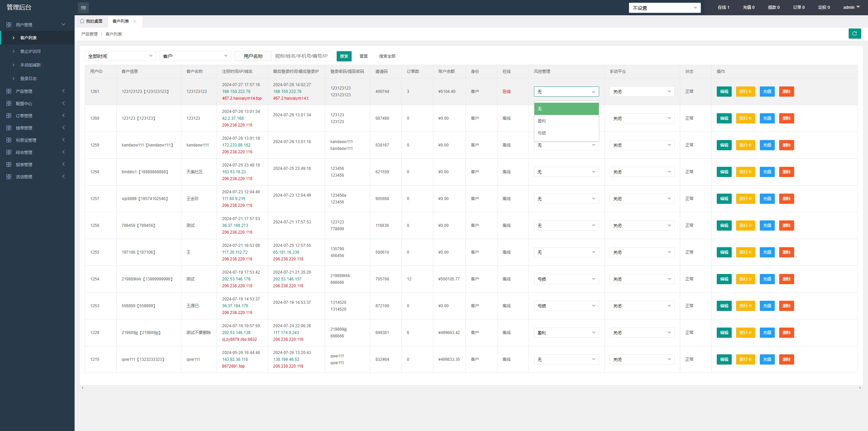Open 禁止IP访问 in the sidebar
The image size is (868, 431).
30,52
